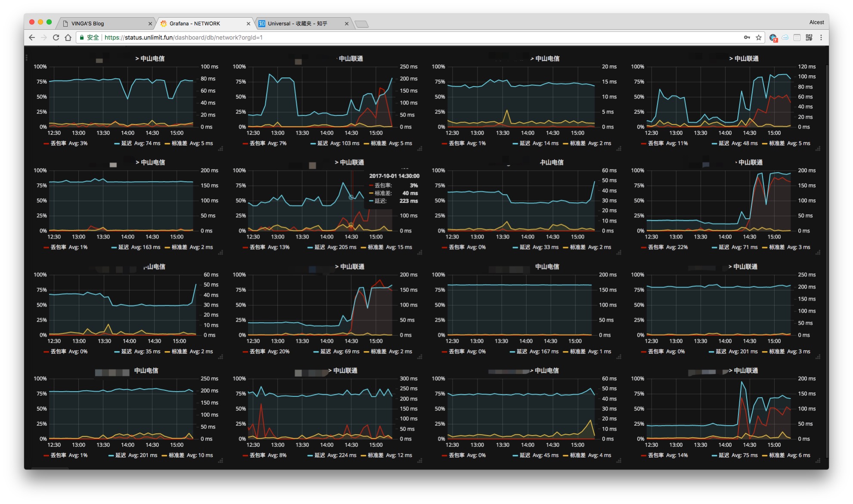Click the resize handle of 延迟 Avg: 75 ms panel
Screen dimensions: 853x504
coord(818,461)
